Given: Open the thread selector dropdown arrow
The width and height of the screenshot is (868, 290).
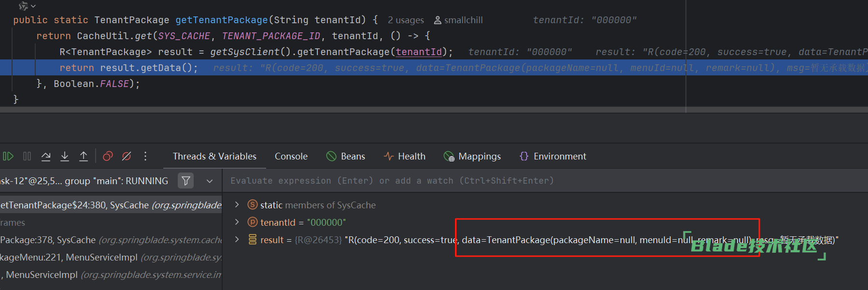Looking at the screenshot, I should tap(210, 181).
